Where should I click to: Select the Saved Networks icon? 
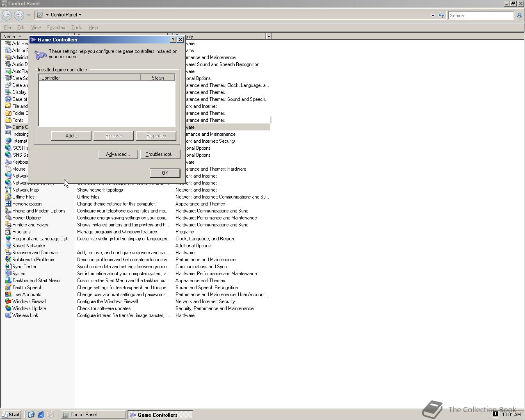tap(8, 246)
